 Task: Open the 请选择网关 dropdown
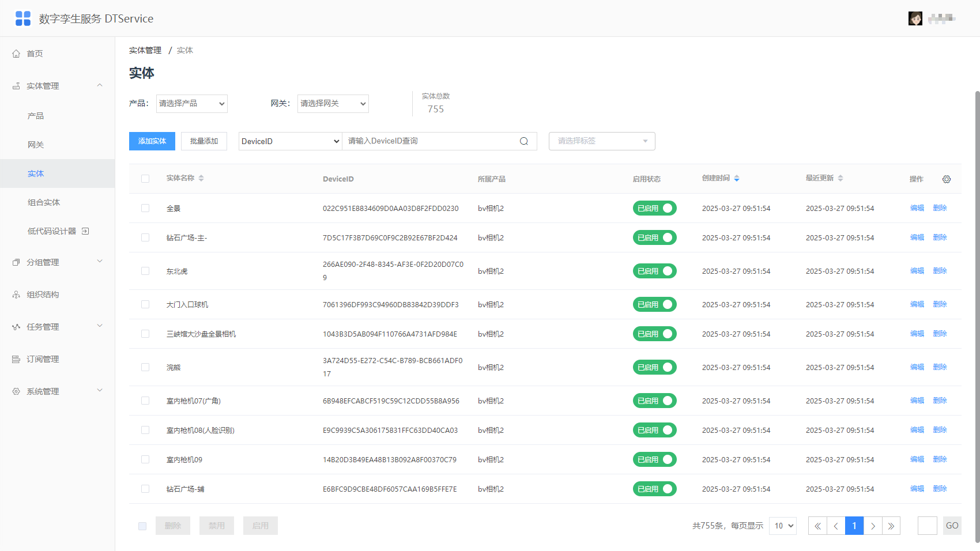click(333, 104)
